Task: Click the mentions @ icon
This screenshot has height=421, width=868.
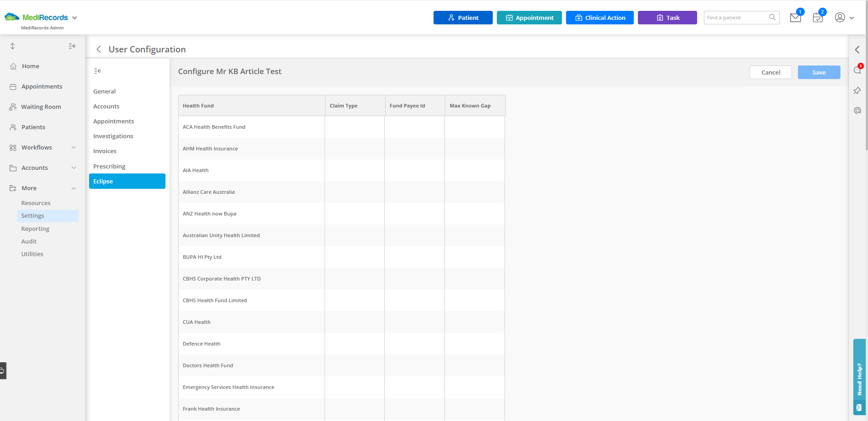Action: 857,111
